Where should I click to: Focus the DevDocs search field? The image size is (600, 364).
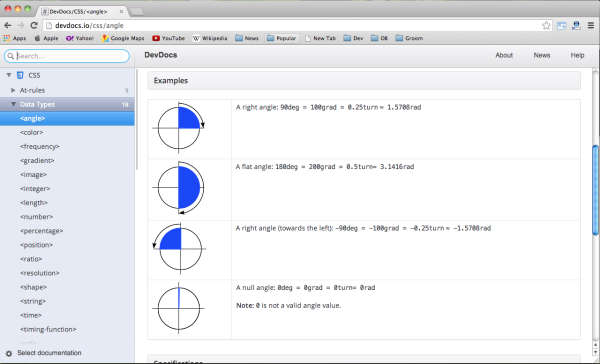tap(67, 56)
